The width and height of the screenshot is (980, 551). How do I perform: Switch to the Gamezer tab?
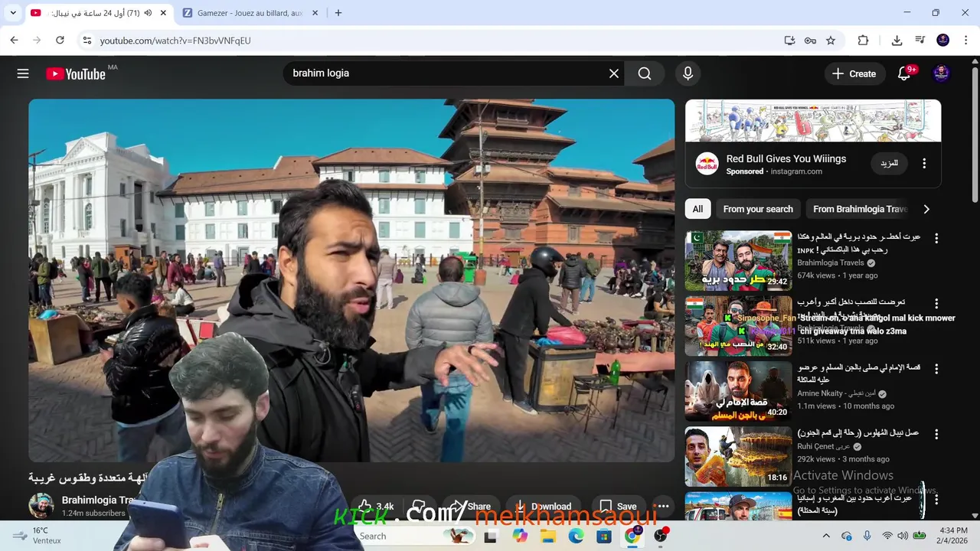point(251,13)
